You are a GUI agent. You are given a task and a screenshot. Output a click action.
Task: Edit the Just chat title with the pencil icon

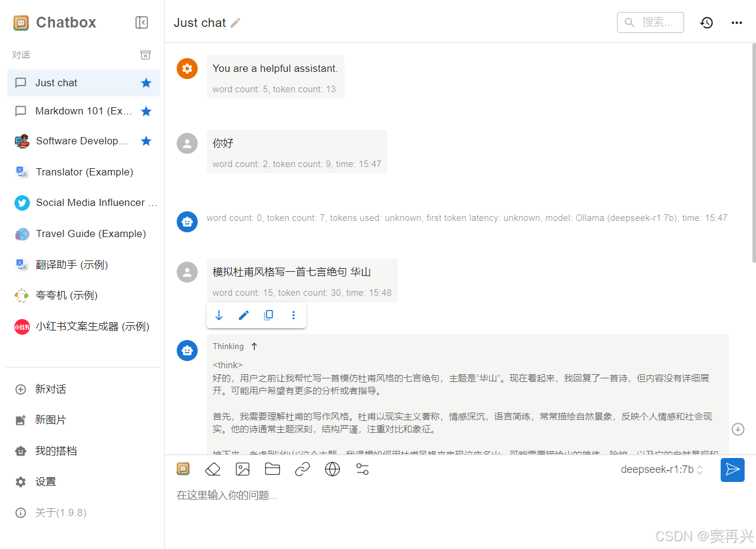pyautogui.click(x=235, y=23)
